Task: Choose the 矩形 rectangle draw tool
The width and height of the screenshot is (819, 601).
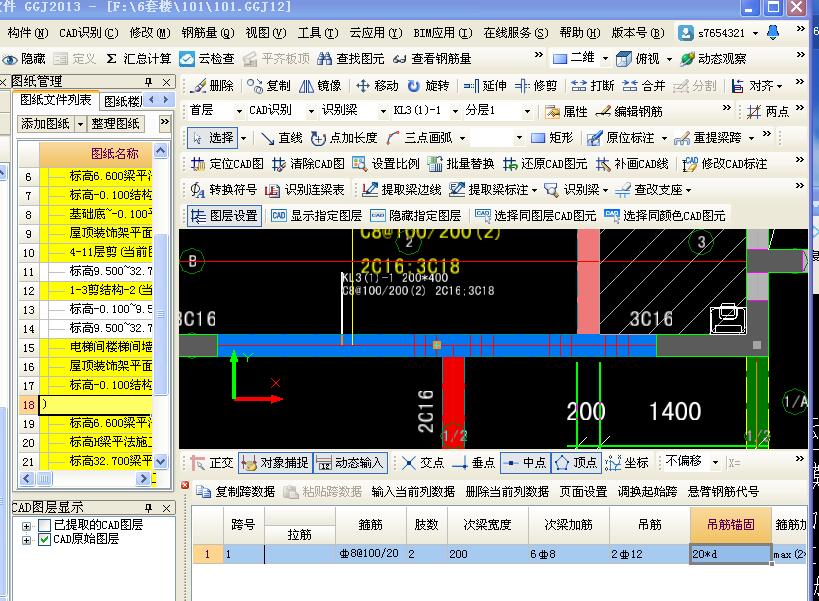Action: 552,138
